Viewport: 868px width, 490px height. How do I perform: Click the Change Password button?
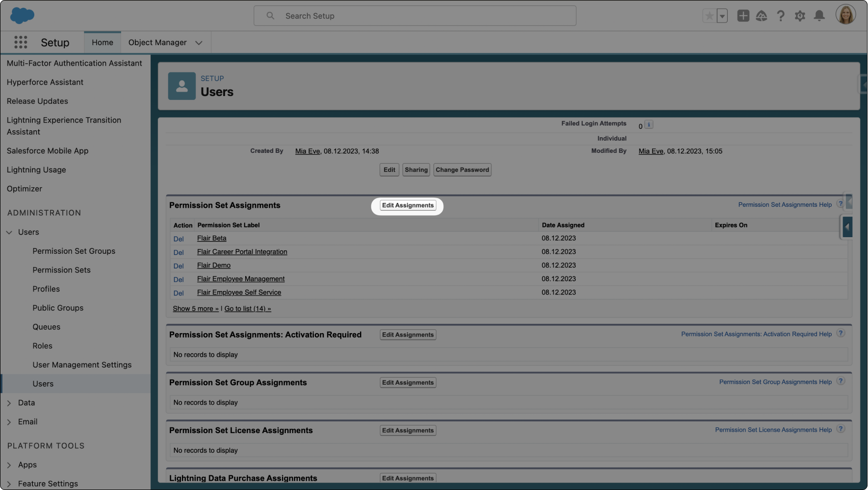pos(462,170)
